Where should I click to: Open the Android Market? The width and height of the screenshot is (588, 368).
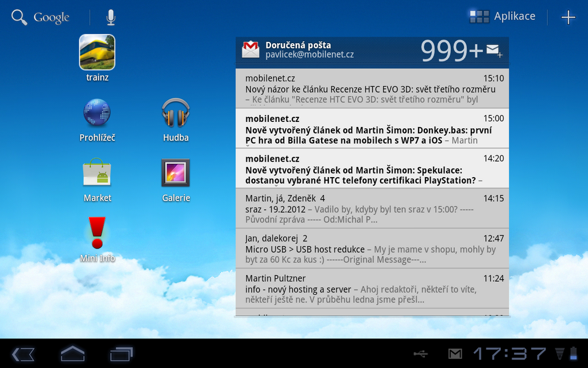(x=96, y=173)
